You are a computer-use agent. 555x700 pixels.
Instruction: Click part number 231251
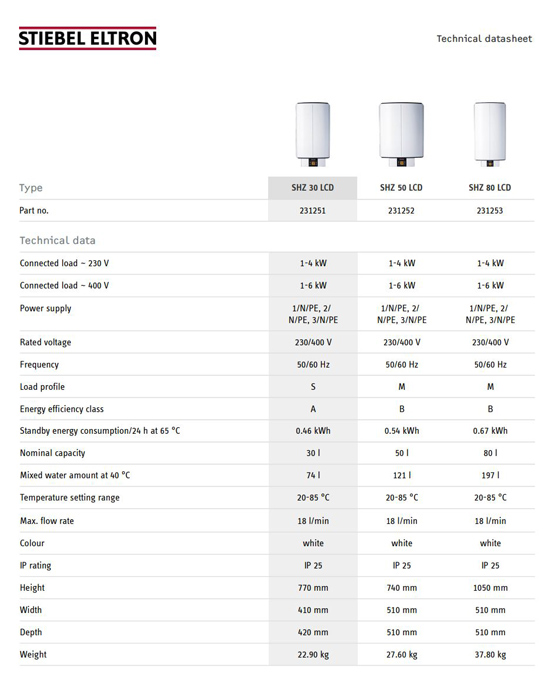click(313, 211)
